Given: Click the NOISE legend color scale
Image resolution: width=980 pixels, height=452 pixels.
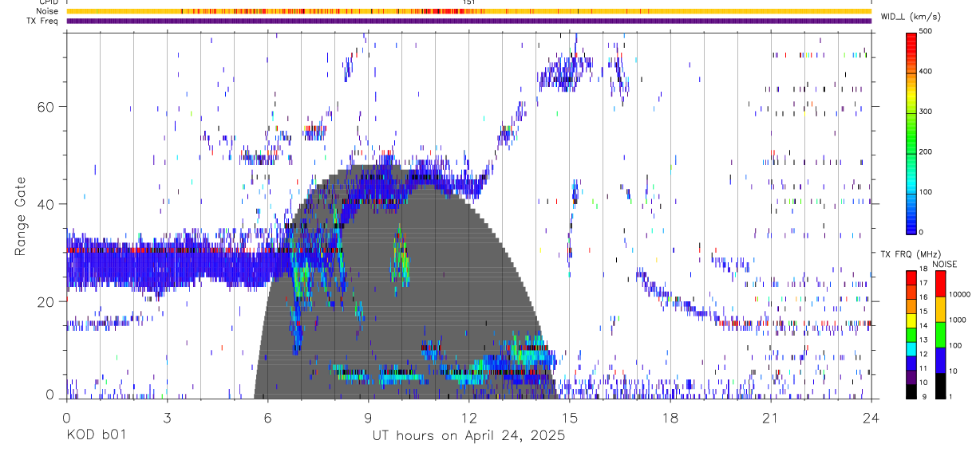Looking at the screenshot, I should tap(940, 335).
